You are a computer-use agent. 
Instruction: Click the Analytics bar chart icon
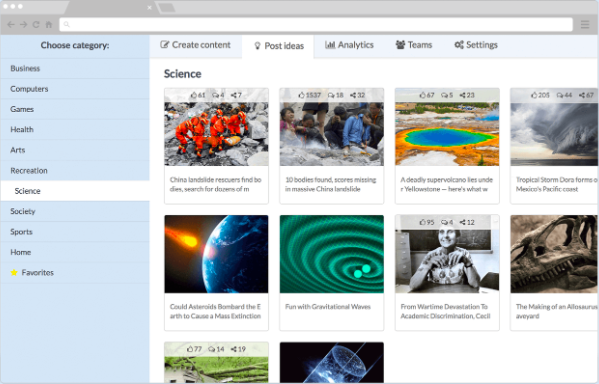[x=330, y=45]
